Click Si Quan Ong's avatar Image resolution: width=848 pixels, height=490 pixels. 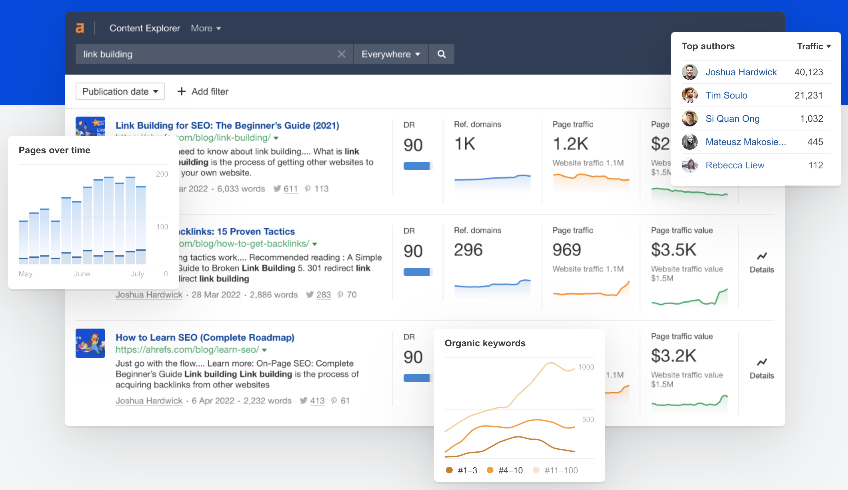coord(690,118)
